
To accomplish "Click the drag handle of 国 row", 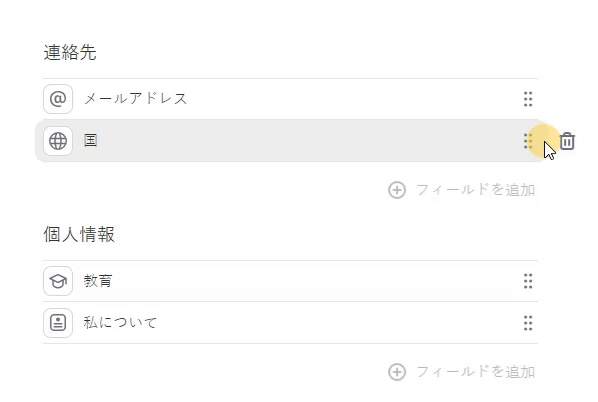I will pos(528,141).
